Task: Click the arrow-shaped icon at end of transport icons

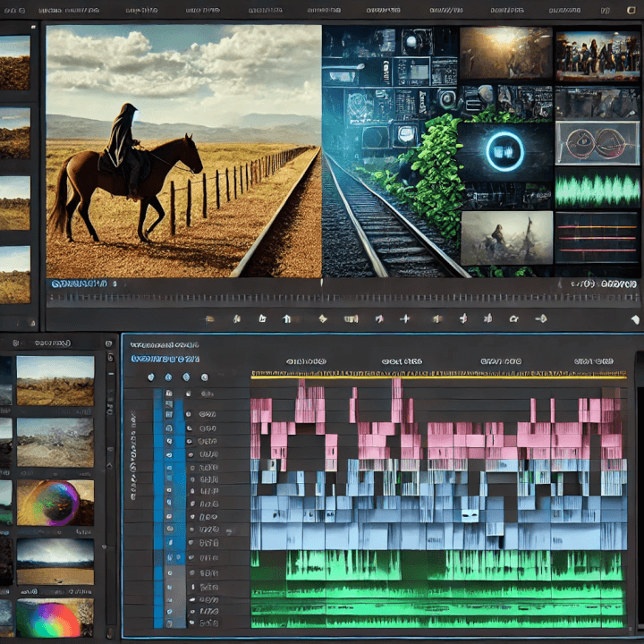Action: coord(541,318)
